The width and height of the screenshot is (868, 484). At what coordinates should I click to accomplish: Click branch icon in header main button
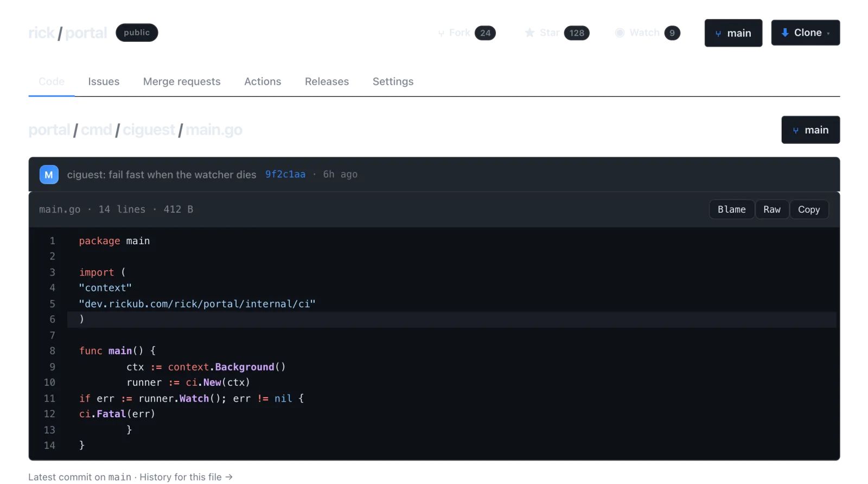pos(718,34)
